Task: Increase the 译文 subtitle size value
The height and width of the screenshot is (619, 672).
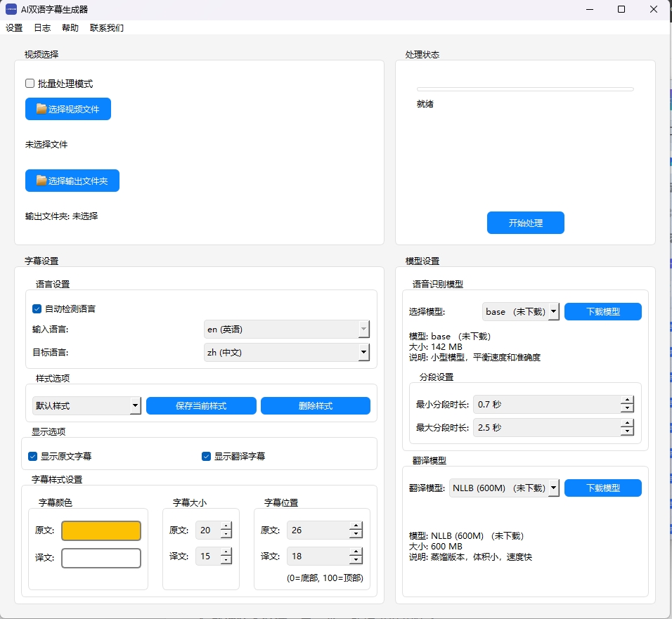Action: [x=226, y=552]
